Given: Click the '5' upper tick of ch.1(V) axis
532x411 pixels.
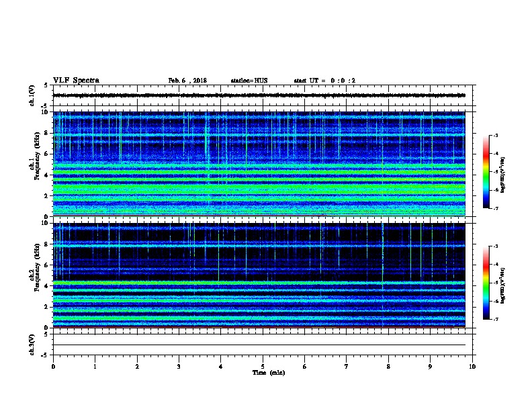Looking at the screenshot, I should (46, 85).
